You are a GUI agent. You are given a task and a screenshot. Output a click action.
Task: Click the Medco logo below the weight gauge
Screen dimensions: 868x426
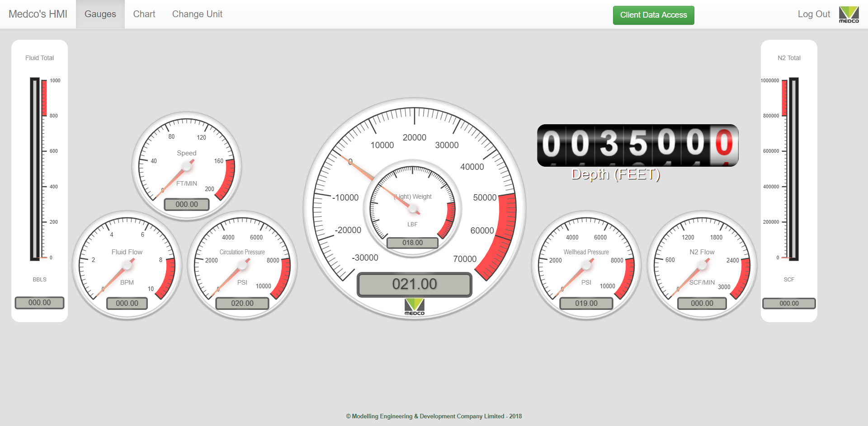click(x=414, y=307)
